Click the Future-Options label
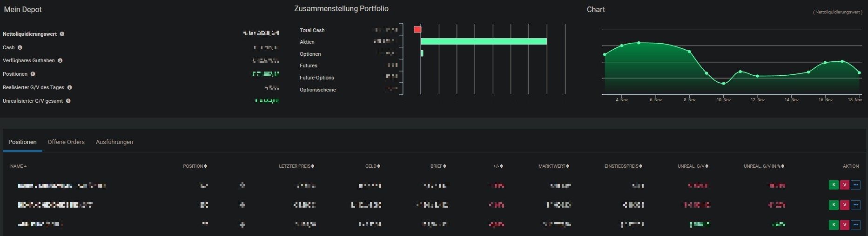The image size is (868, 236). (317, 78)
